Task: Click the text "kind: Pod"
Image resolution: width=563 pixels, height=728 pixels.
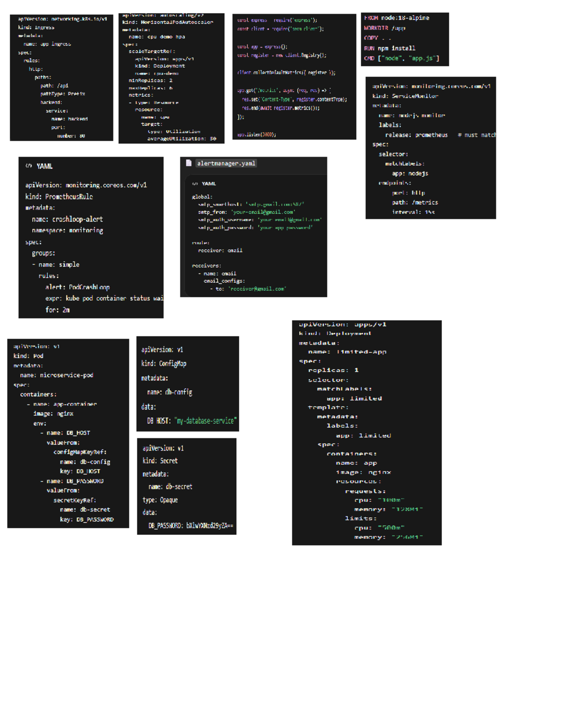Action: click(x=29, y=356)
